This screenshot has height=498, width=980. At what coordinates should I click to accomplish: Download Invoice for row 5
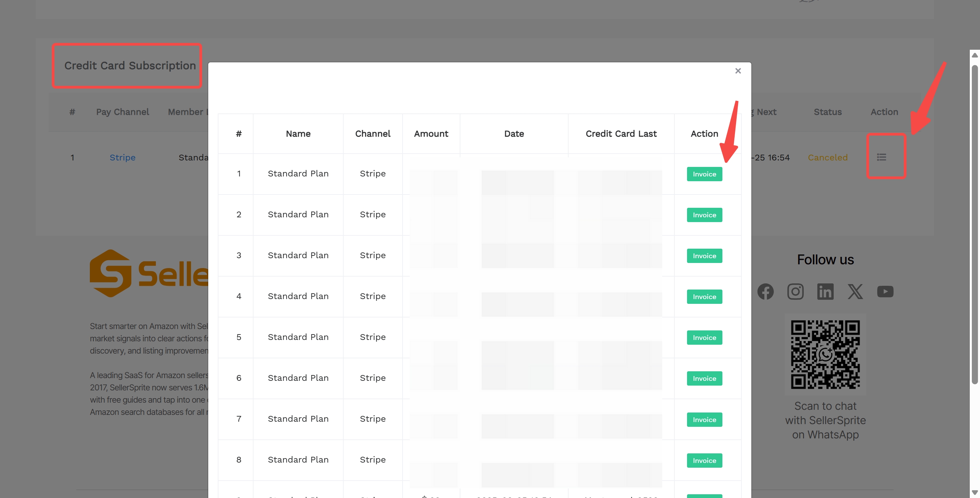tap(704, 337)
